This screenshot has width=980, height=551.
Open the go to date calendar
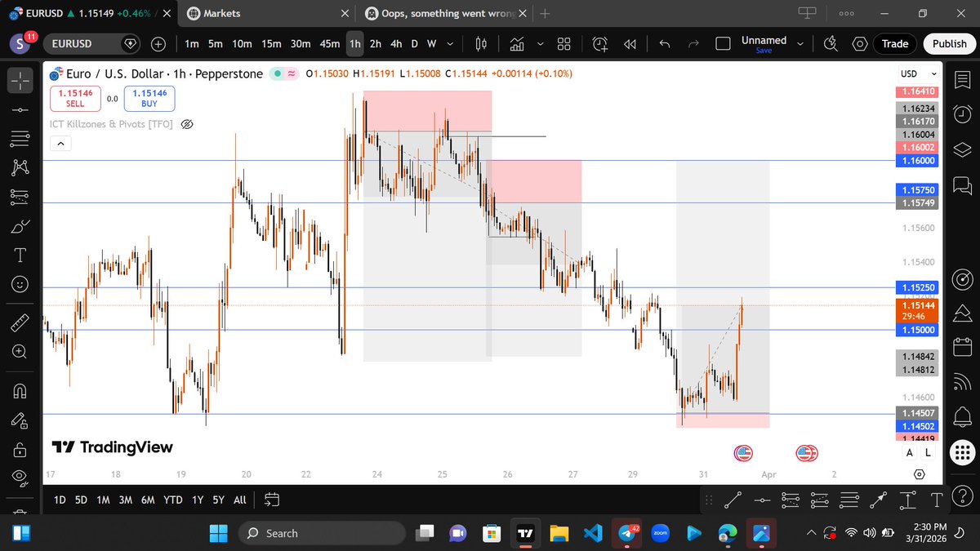click(273, 499)
